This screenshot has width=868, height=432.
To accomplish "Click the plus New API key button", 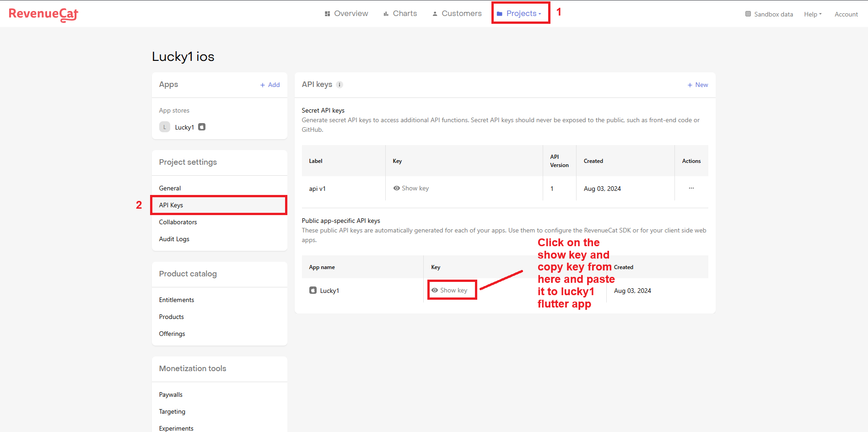I will [x=698, y=85].
